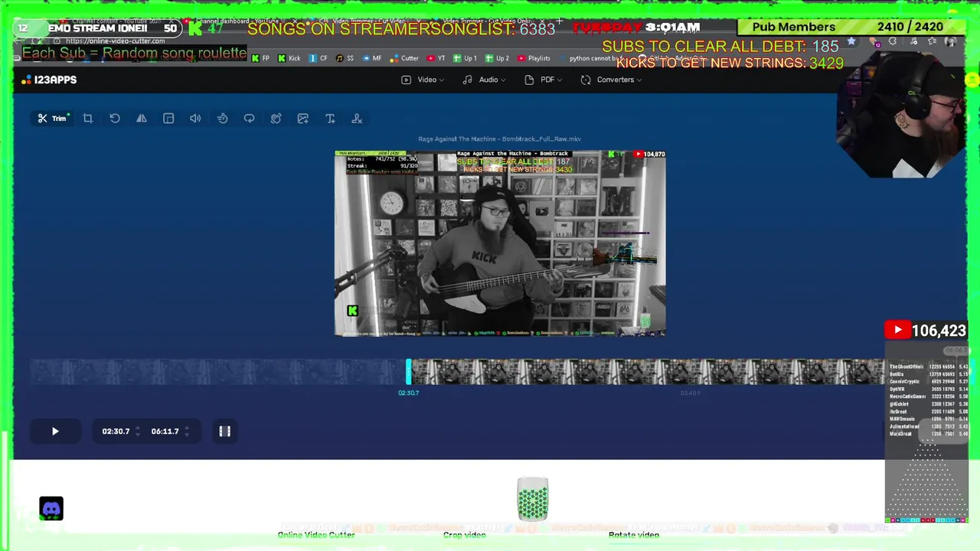The image size is (980, 551).
Task: Open the Add text tool
Action: click(x=330, y=119)
